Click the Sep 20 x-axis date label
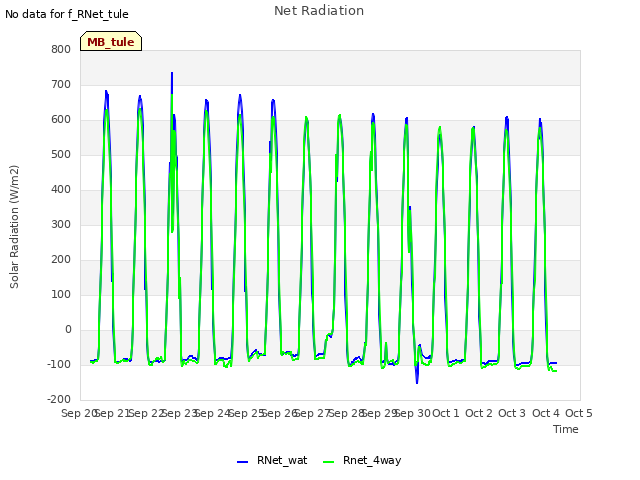Screen dimensions: 640x480 (x=79, y=413)
